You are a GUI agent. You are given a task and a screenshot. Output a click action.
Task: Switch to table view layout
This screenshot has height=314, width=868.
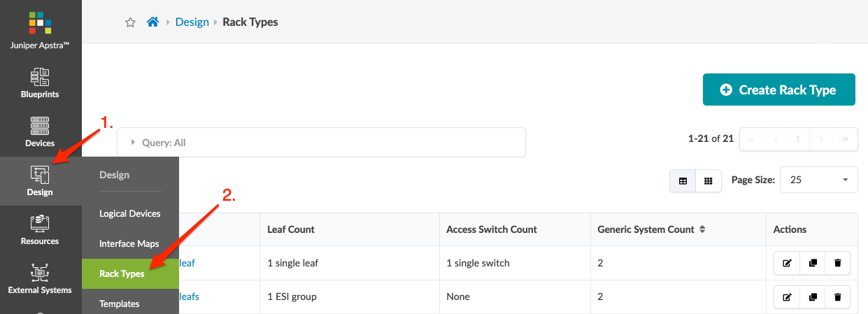click(x=683, y=180)
